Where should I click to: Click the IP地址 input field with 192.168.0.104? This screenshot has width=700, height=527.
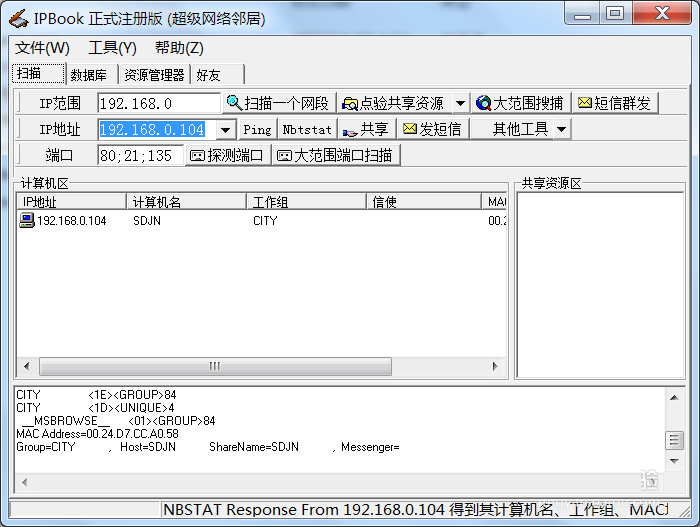pyautogui.click(x=158, y=130)
